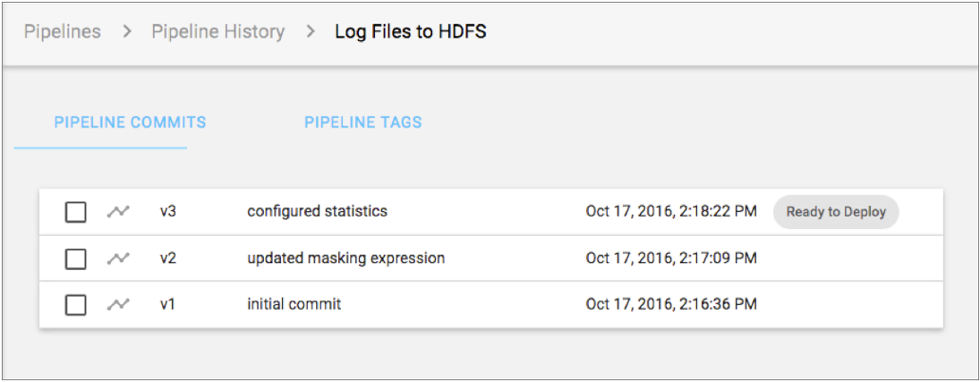980x382 pixels.
Task: Click breadcrumb chevron after Pipeline History
Action: (311, 32)
